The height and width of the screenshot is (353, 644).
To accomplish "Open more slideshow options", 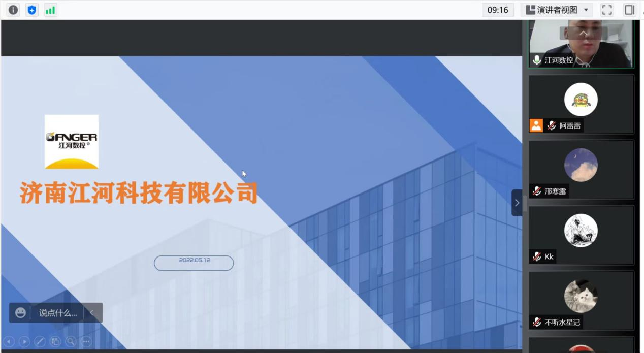I will tap(86, 342).
